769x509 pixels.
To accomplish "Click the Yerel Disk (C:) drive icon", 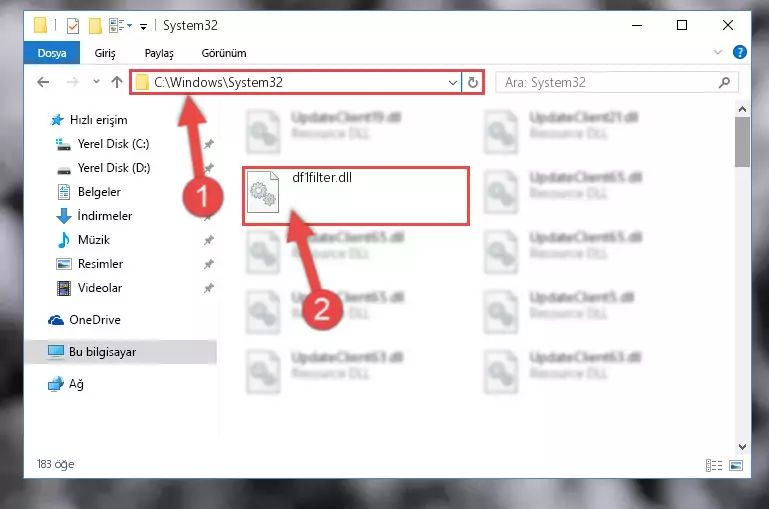I will point(63,145).
